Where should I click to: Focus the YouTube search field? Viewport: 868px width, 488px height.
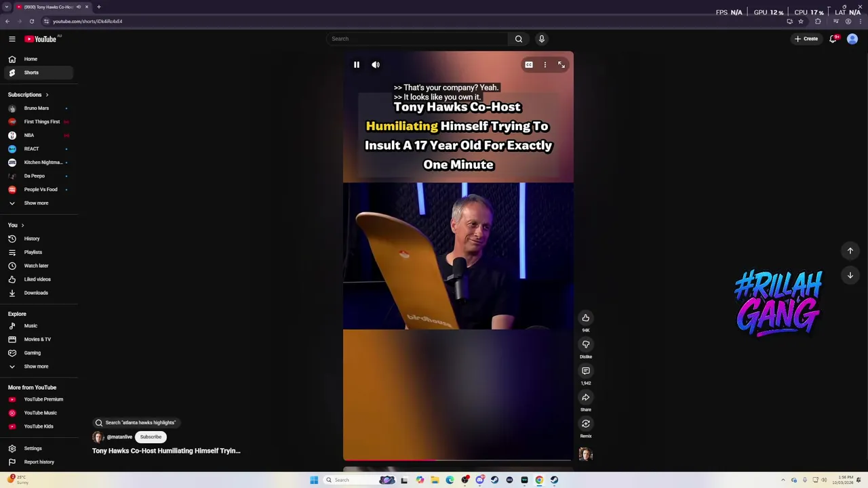click(417, 39)
